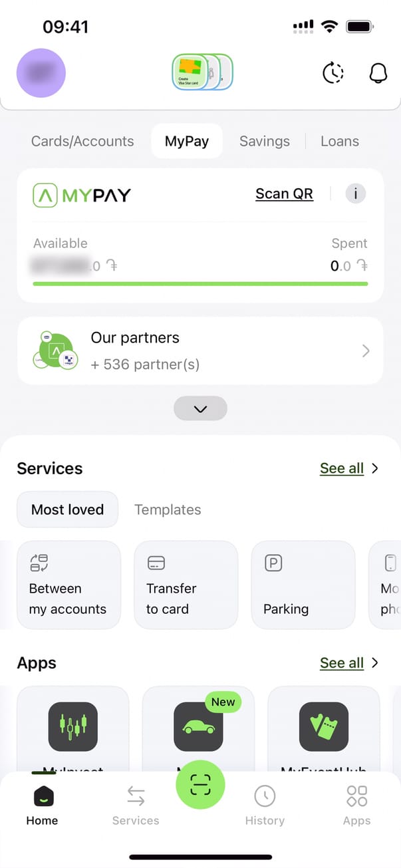
Task: Tap See all for Apps
Action: 342,663
